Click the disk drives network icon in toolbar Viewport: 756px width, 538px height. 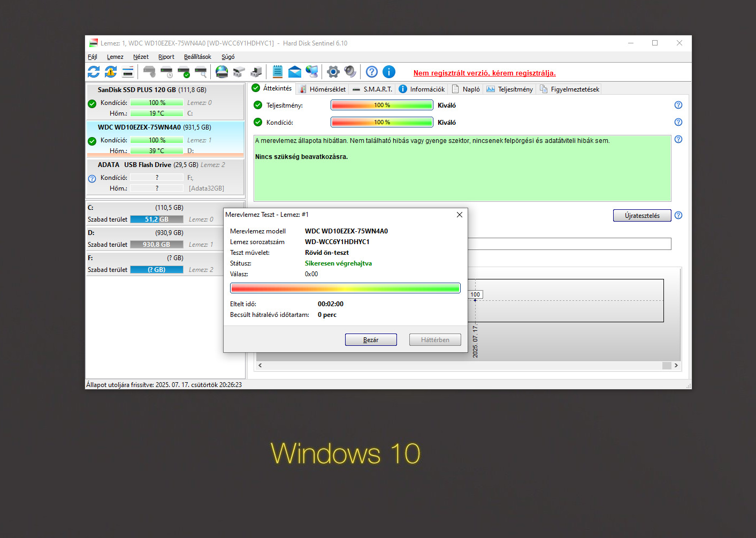(x=239, y=72)
